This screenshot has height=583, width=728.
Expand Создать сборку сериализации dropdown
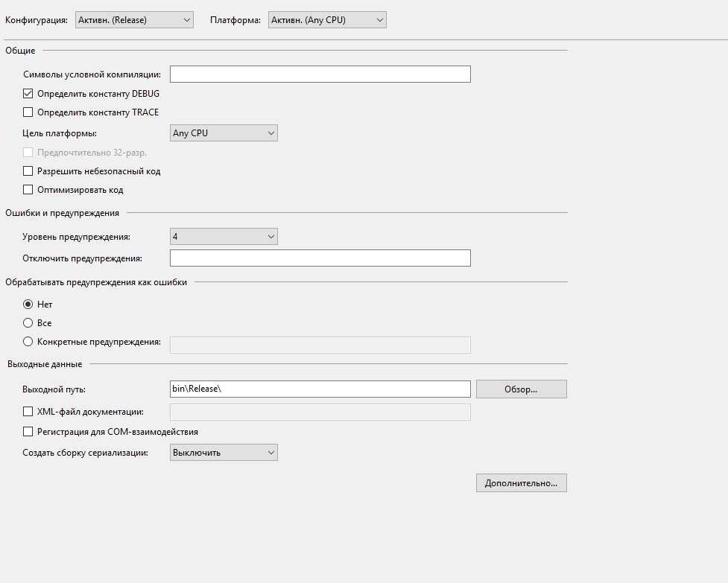[x=224, y=452]
